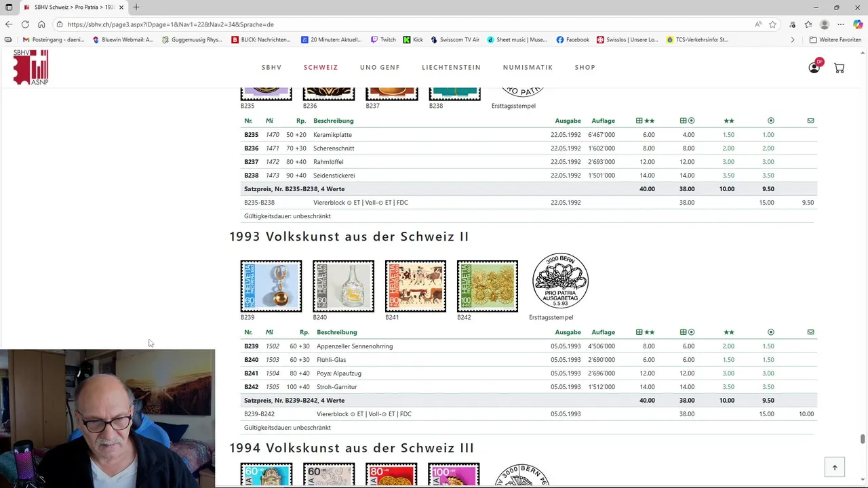Open Guggemuusig Rhys bookmark
This screenshot has height=488, width=868.
point(192,40)
